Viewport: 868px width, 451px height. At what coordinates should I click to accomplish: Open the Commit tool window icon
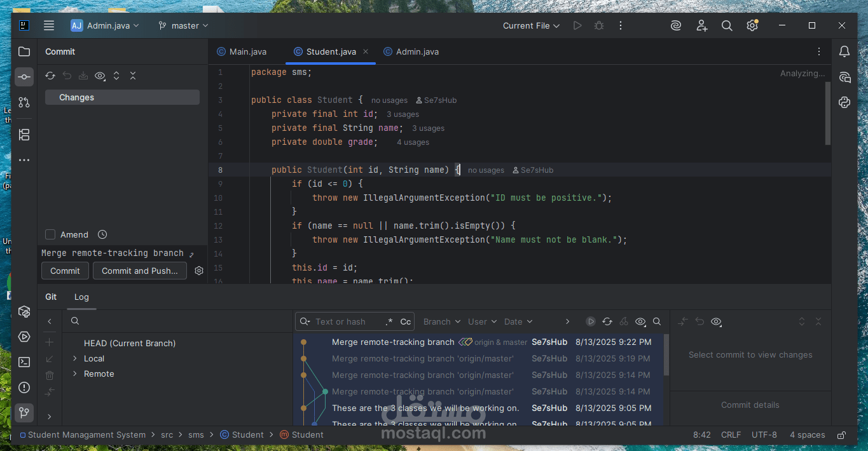(24, 77)
